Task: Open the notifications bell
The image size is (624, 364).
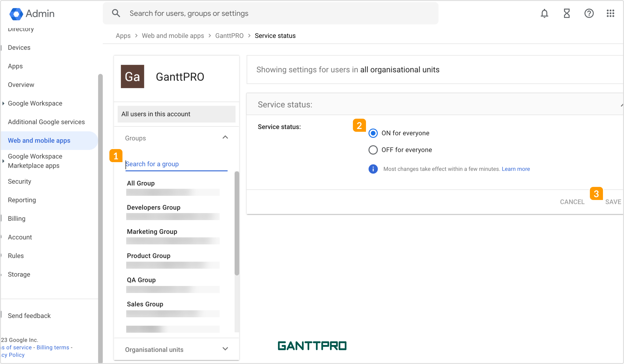Action: pyautogui.click(x=544, y=13)
